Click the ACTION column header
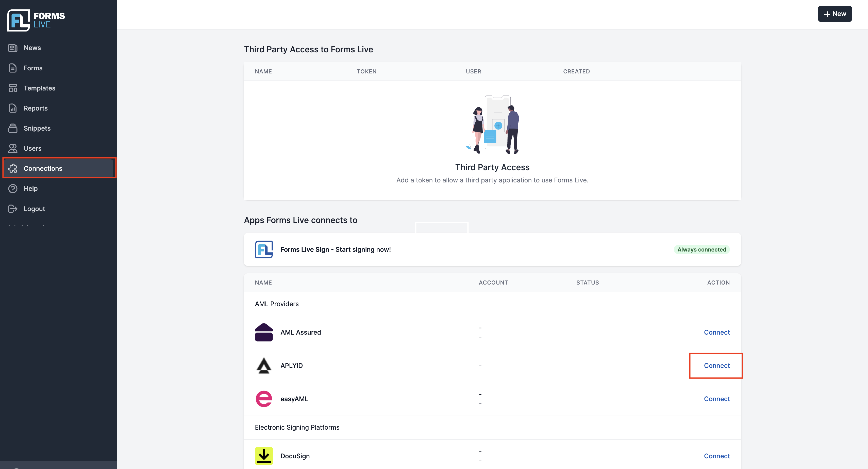Screen dimensions: 868x469 719,283
